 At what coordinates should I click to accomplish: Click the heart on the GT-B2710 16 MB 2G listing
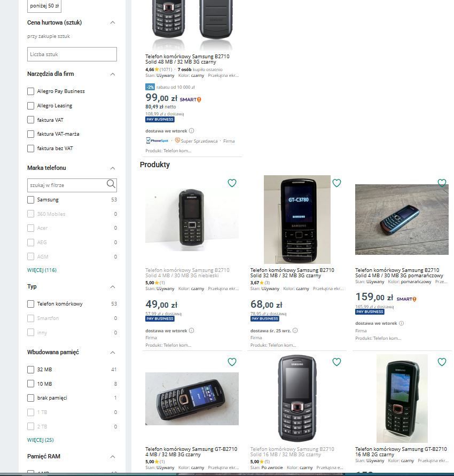[x=442, y=362]
